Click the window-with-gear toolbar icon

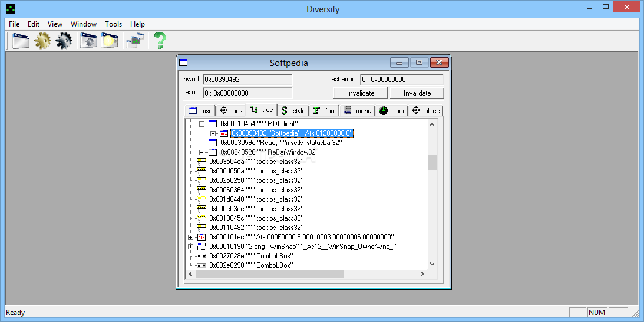point(88,40)
